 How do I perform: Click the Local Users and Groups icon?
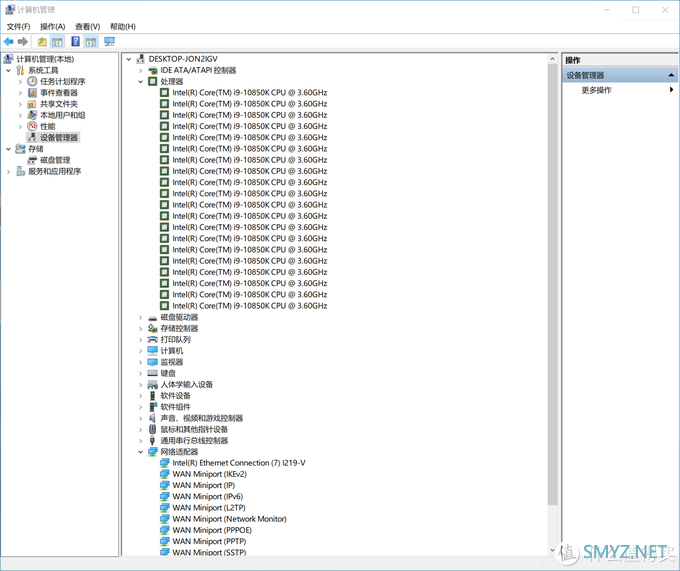[x=32, y=115]
